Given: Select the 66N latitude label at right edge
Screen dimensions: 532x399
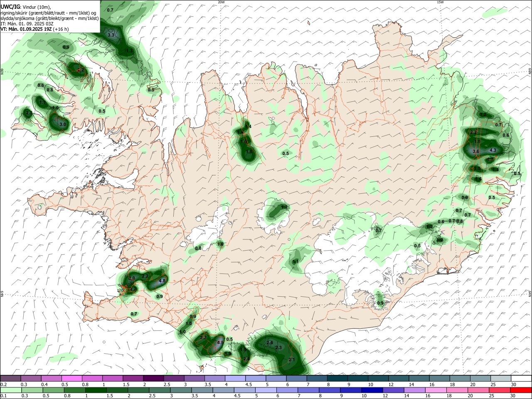Looking at the screenshot, I should click(x=530, y=71).
